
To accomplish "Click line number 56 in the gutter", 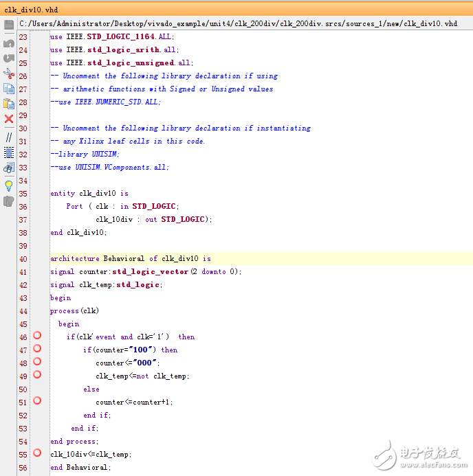I will coord(23,468).
